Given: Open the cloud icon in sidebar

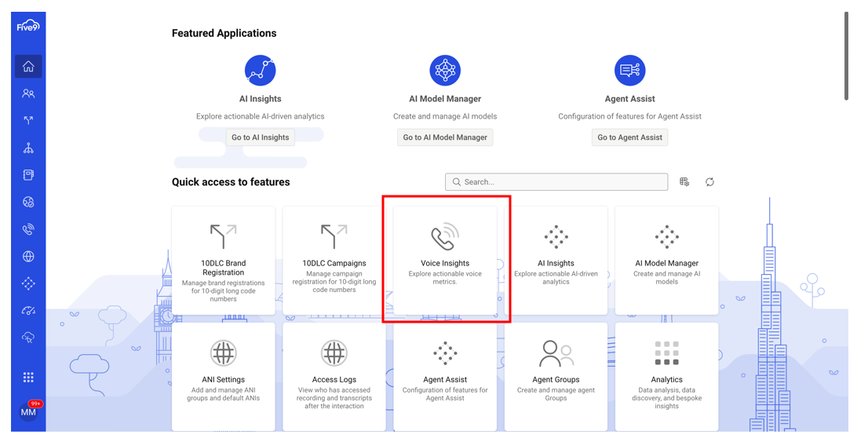Looking at the screenshot, I should tap(28, 338).
